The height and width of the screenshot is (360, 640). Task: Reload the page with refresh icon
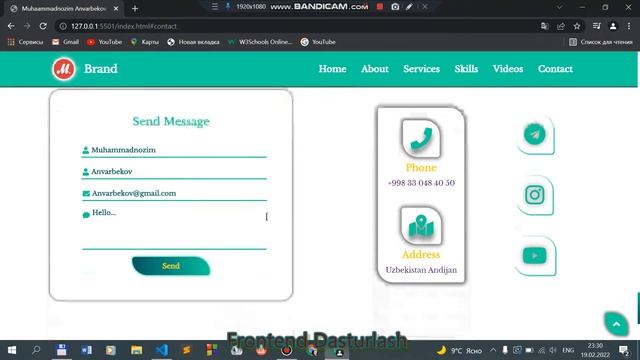coord(43,26)
